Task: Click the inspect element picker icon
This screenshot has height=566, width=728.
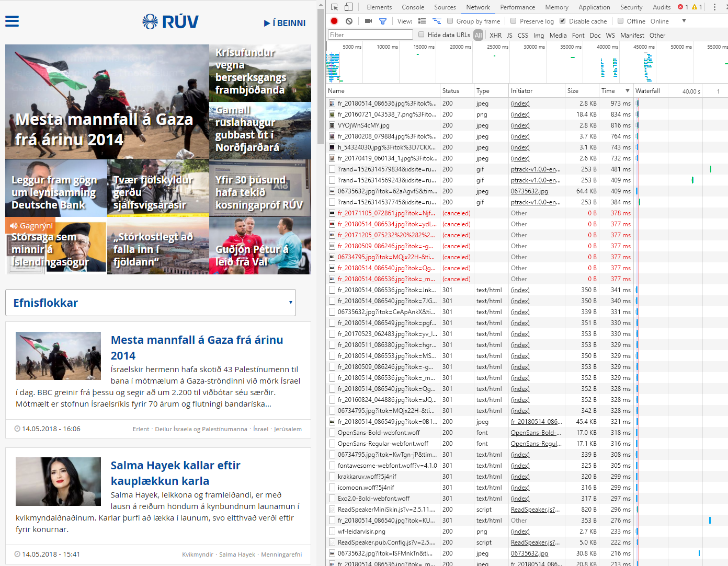Action: 335,7
